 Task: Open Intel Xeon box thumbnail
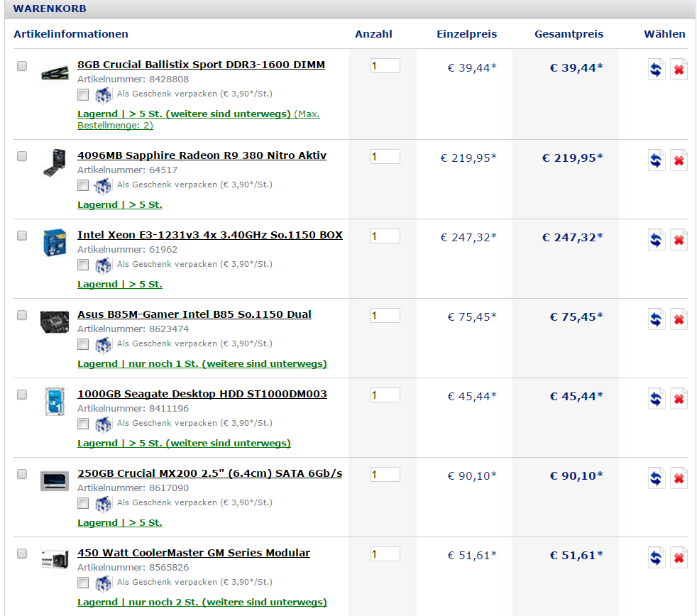(x=55, y=242)
